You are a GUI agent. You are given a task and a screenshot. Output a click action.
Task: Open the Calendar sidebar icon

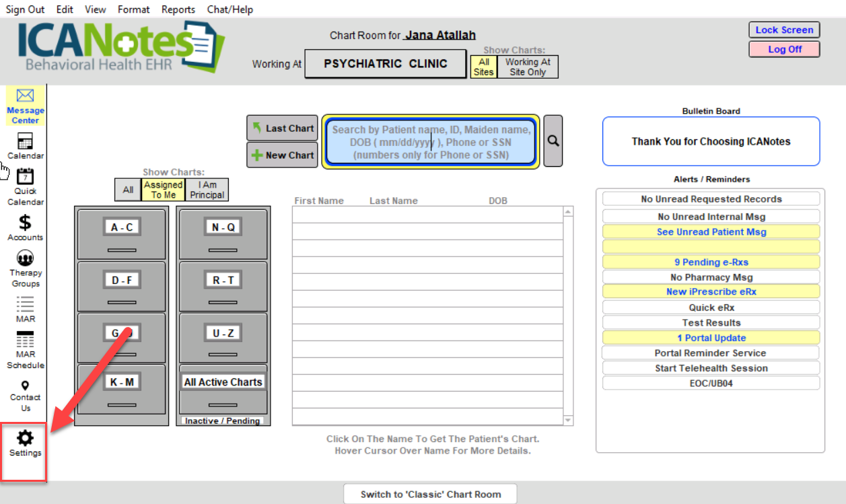pyautogui.click(x=25, y=141)
